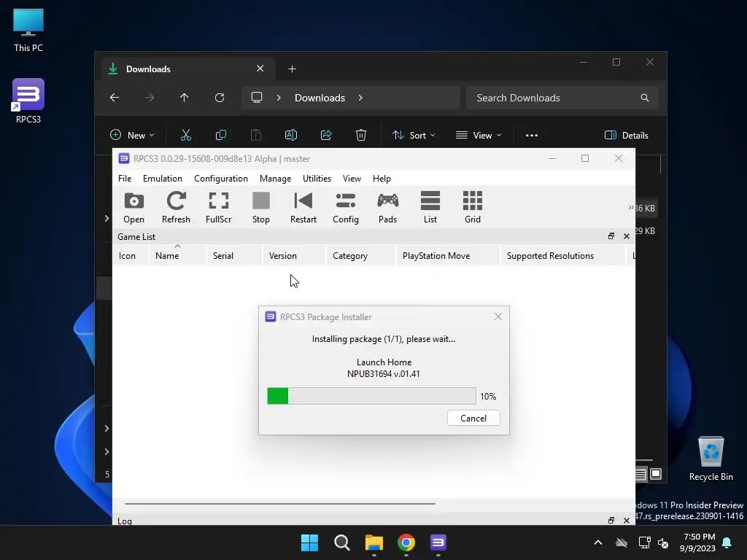Cancel the package installation
747x560 pixels.
473,418
